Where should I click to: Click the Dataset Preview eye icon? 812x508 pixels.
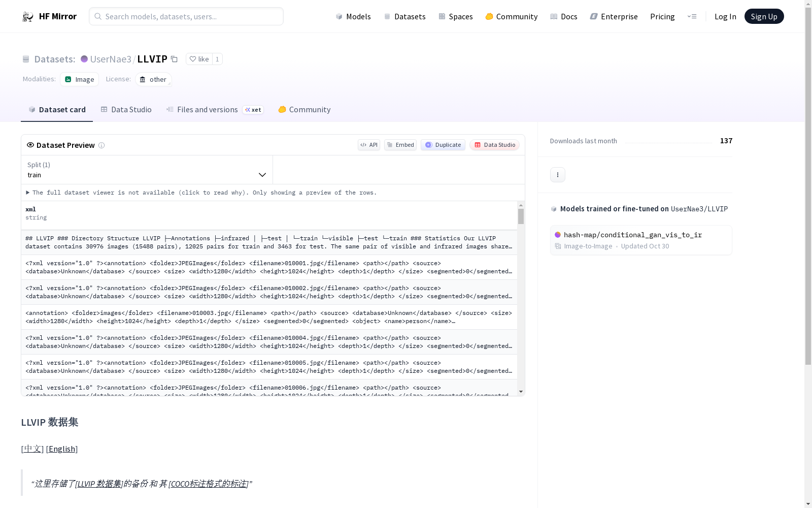point(30,145)
